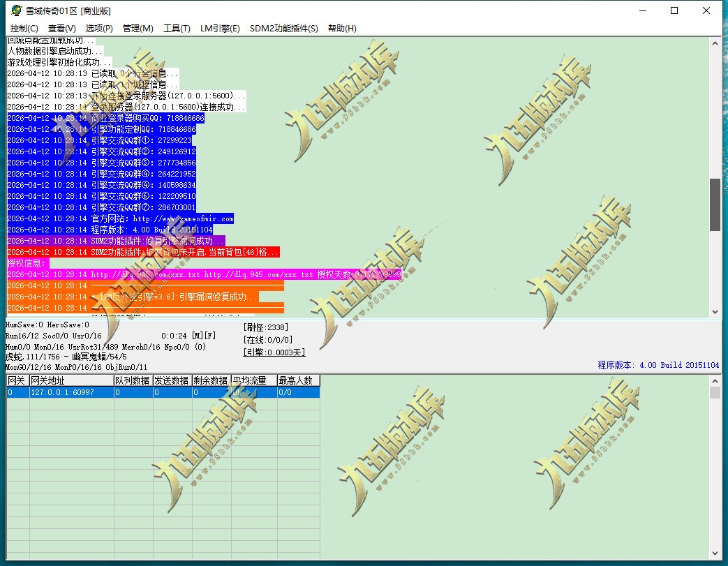The image size is (728, 566).
Task: Click the application icon in title bar
Action: 17,10
